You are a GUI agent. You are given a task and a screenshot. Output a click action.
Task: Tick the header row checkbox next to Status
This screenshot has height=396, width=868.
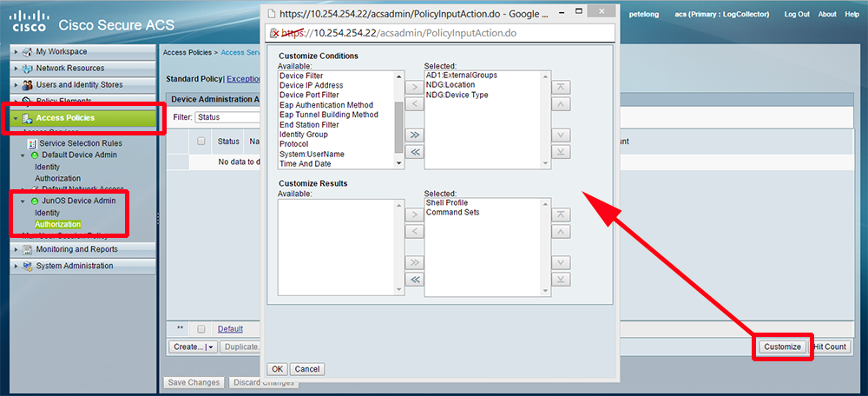pyautogui.click(x=201, y=142)
